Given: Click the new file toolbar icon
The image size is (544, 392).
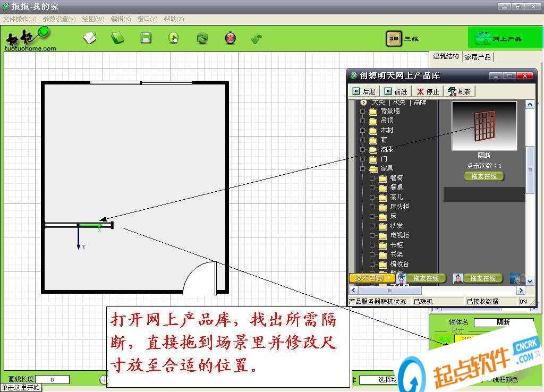Looking at the screenshot, I should 90,38.
